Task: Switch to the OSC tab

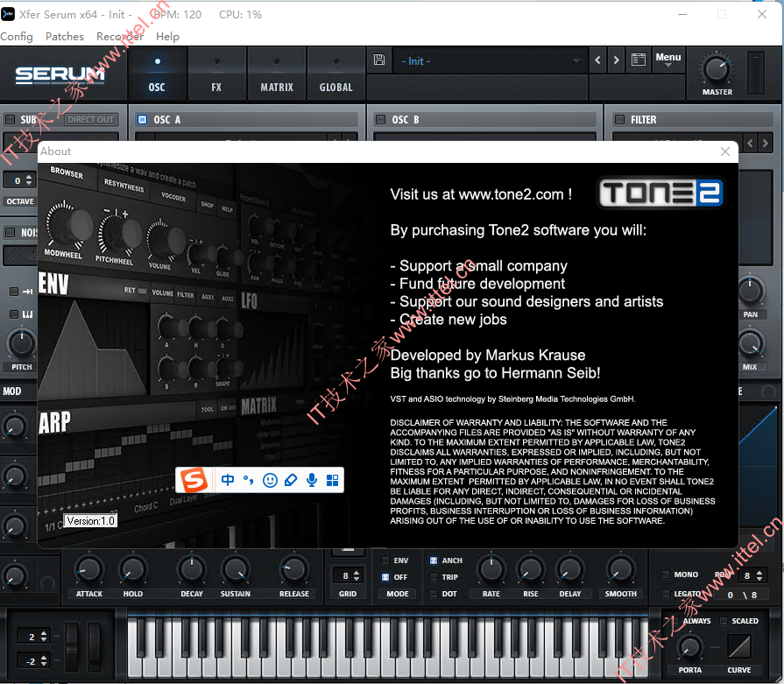Action: click(x=157, y=74)
